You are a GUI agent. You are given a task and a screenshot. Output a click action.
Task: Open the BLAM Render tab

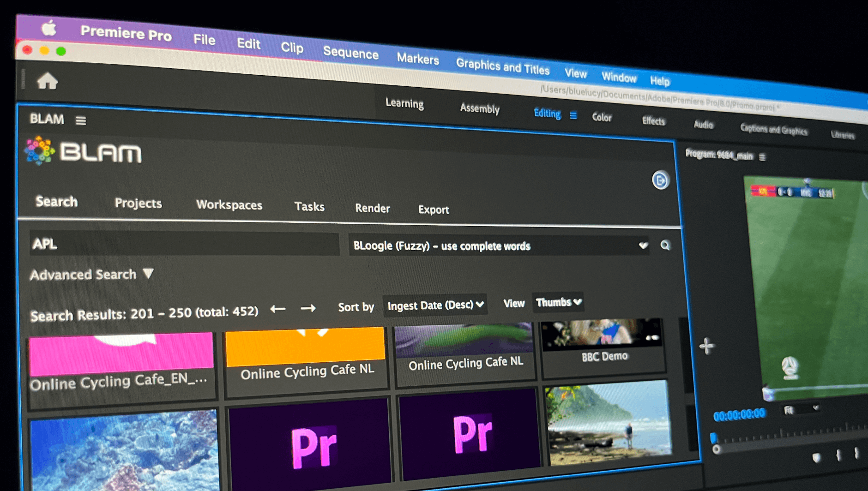point(372,208)
